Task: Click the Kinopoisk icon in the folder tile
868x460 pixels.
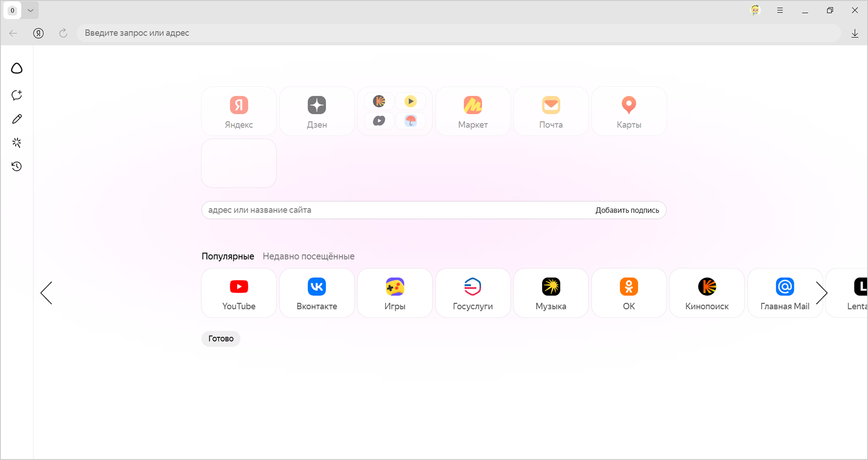Action: 379,101
